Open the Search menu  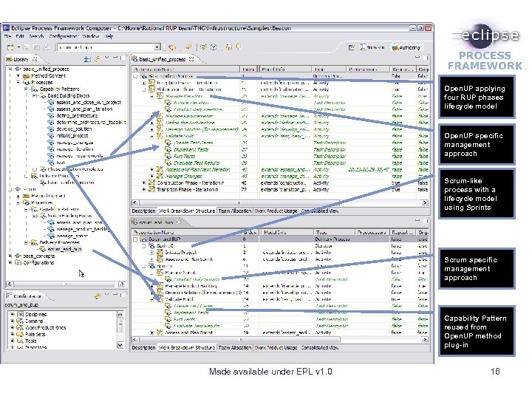36,36
